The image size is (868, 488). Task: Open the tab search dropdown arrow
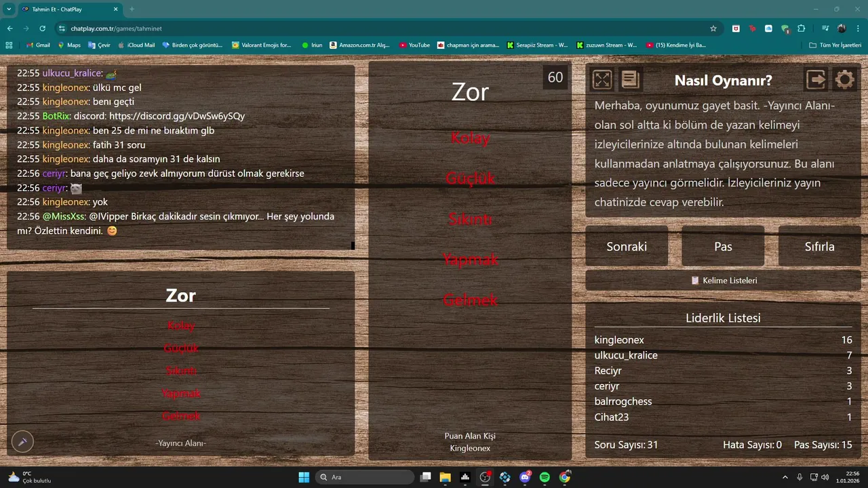point(9,9)
